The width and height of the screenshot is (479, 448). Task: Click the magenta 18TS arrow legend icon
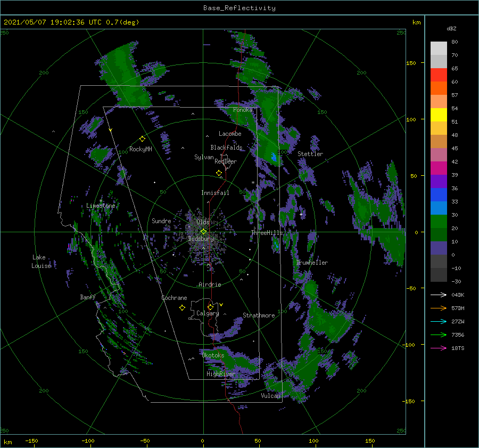coord(439,348)
